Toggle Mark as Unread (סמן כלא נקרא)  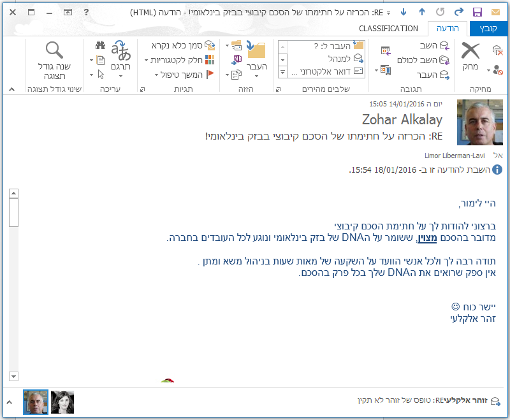tap(183, 45)
